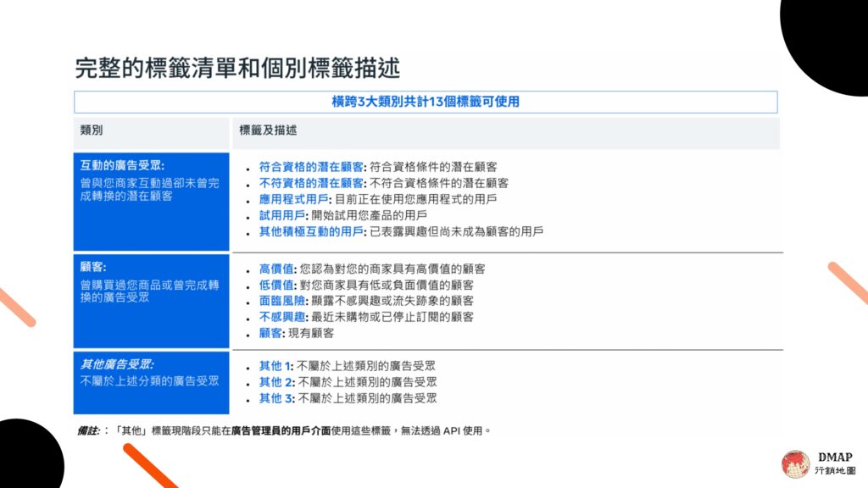Viewport: 868px width, 488px height.
Task: Select the 顧客: category heading in blue cell
Action: click(93, 267)
